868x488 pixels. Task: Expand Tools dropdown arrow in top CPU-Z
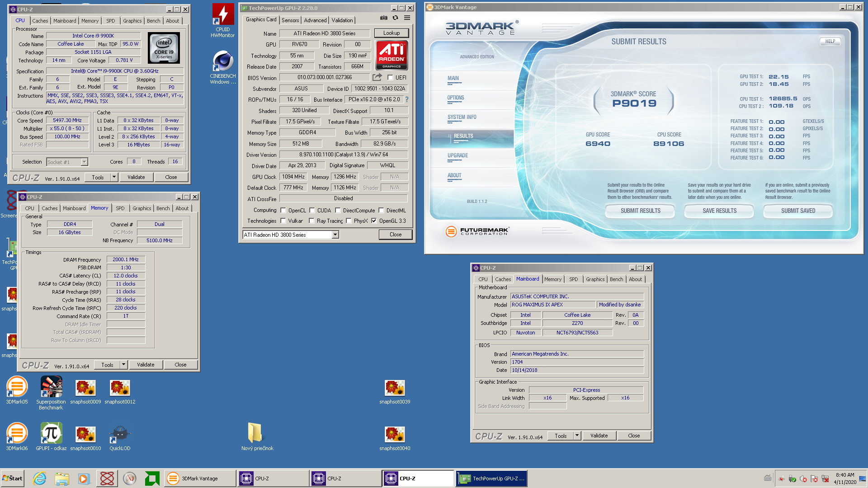pyautogui.click(x=114, y=177)
